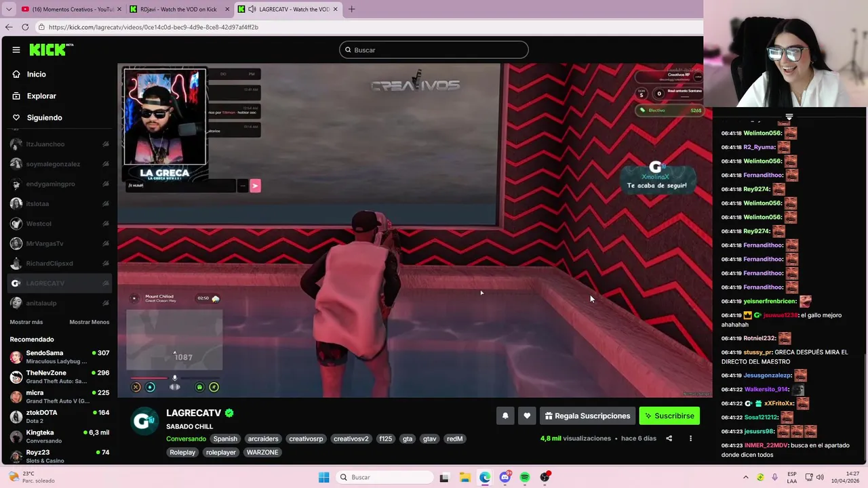Image resolution: width=868 pixels, height=488 pixels.
Task: Share the VOD with the share icon
Action: tap(669, 439)
